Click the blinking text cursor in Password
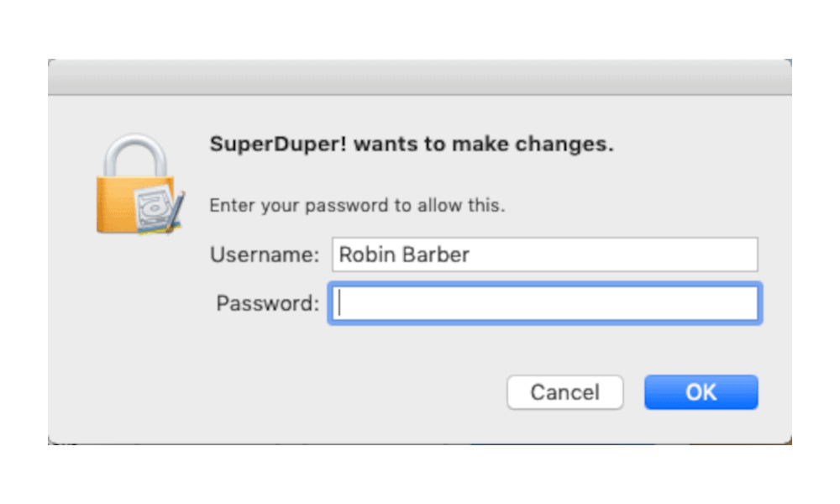 click(339, 303)
